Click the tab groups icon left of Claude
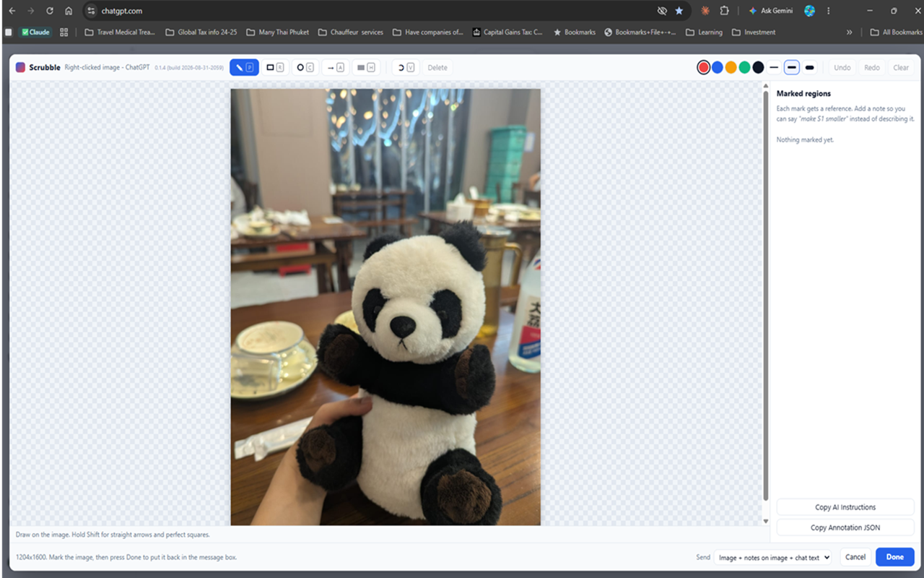 click(9, 32)
